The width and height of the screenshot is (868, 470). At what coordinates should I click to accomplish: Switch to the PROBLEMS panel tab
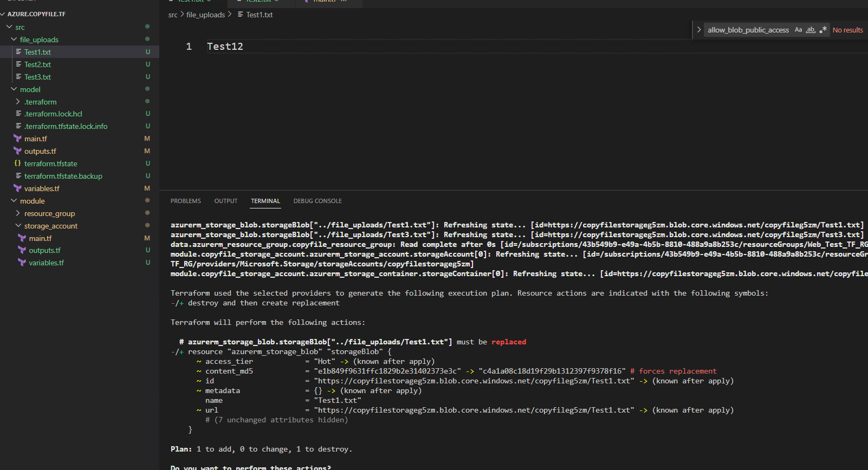pos(186,201)
